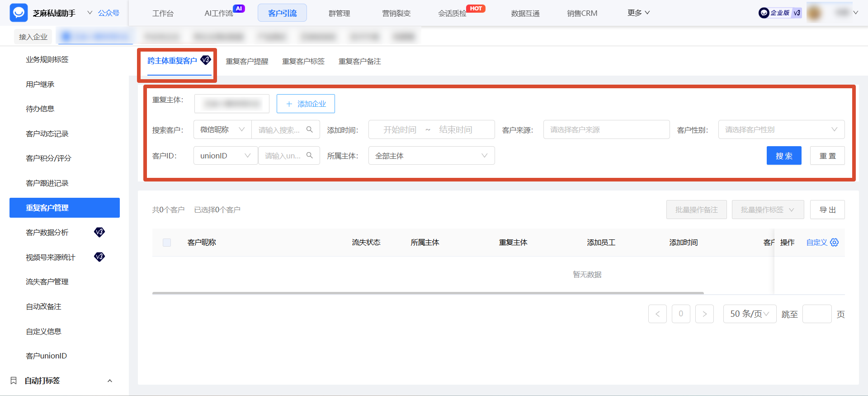Expand the account dropdown arrow at top right
This screenshot has height=396, width=868.
(855, 13)
